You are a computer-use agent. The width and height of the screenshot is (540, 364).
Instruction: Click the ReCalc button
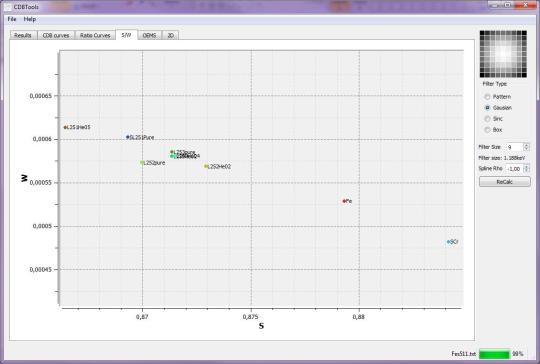tap(505, 182)
